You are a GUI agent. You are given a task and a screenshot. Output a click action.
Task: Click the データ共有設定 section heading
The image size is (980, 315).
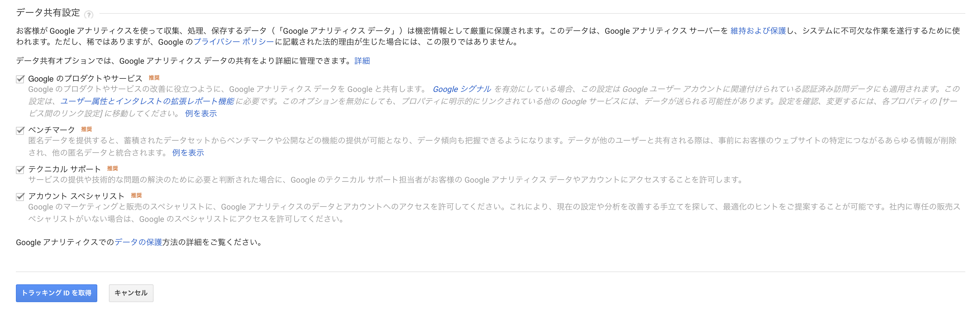[x=48, y=13]
